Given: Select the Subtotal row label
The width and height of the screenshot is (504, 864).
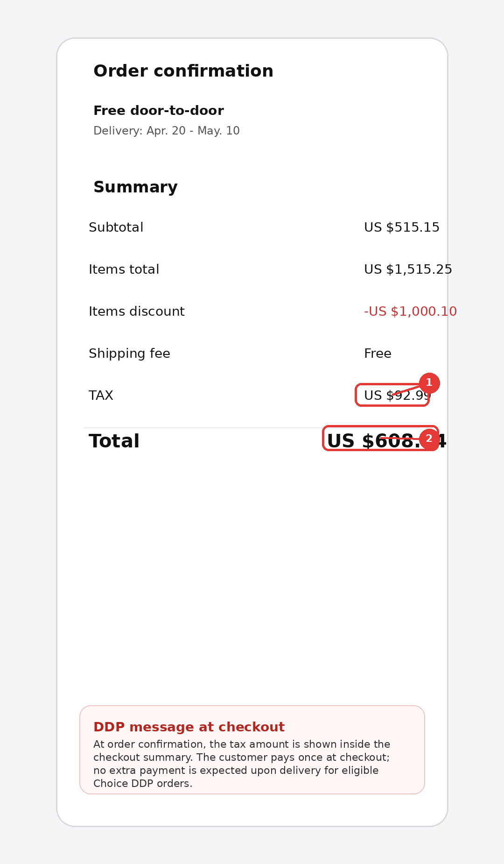Looking at the screenshot, I should coord(116,227).
